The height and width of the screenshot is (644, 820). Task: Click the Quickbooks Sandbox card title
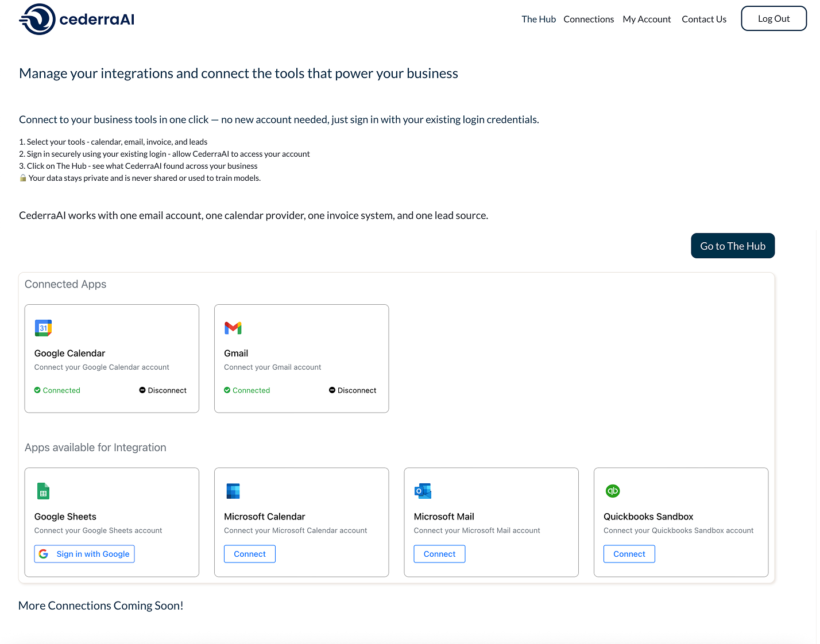point(648,517)
